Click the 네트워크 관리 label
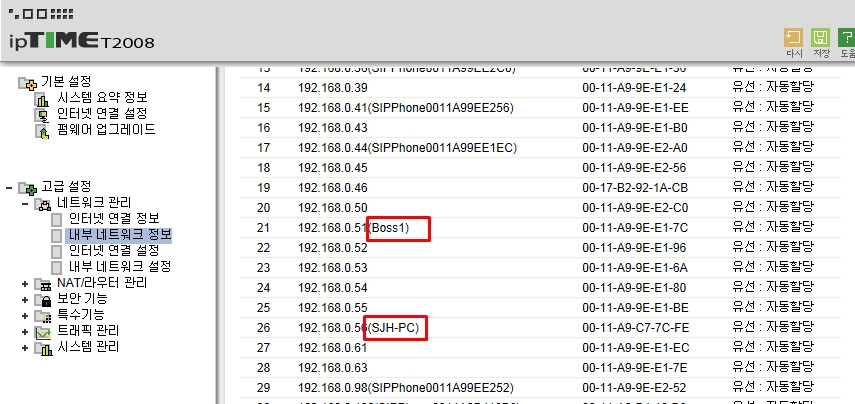The image size is (855, 404). [94, 203]
